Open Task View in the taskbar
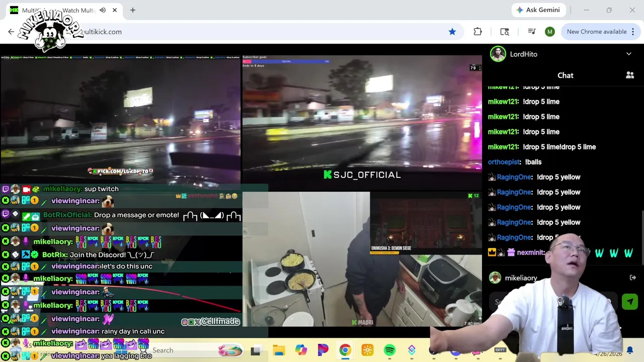This screenshot has width=644, height=362. point(256,350)
